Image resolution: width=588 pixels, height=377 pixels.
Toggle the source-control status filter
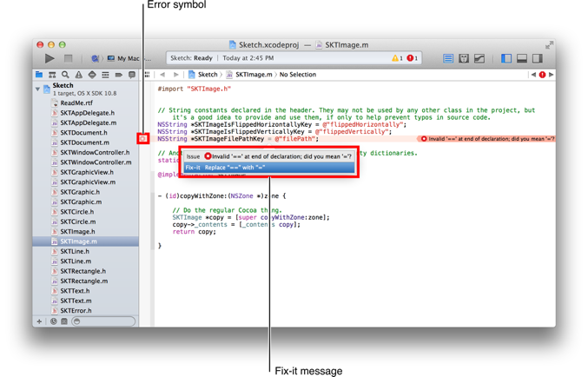(x=64, y=321)
